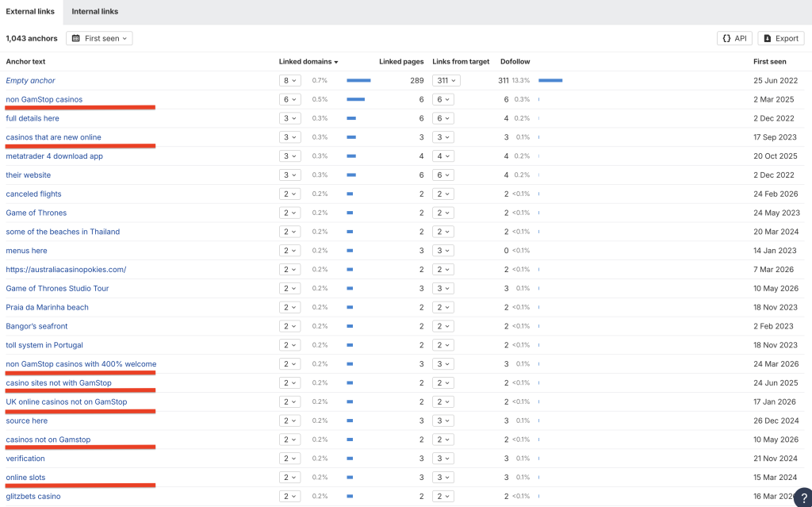Click the First seen column header
Screen dimensions: 812x507
769,61
